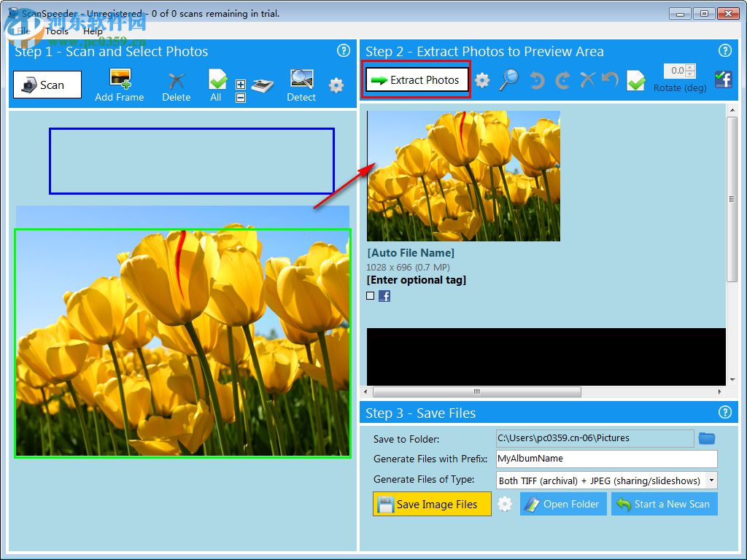Open save settings gear in Step 3
The width and height of the screenshot is (747, 560).
505,504
